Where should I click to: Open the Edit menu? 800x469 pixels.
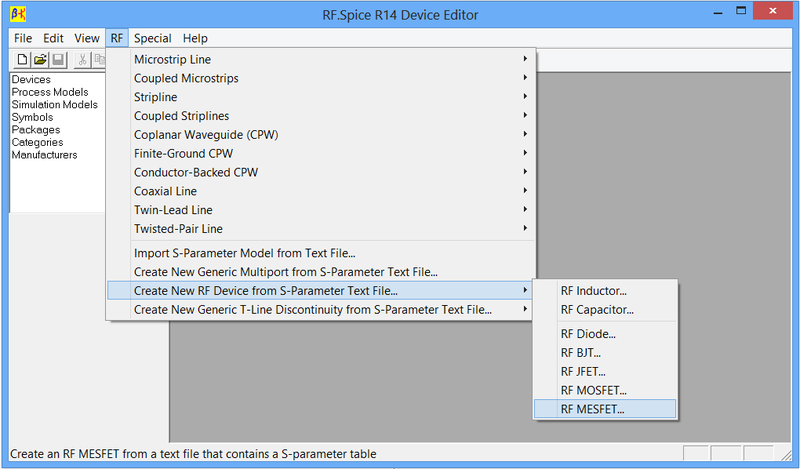[x=53, y=38]
